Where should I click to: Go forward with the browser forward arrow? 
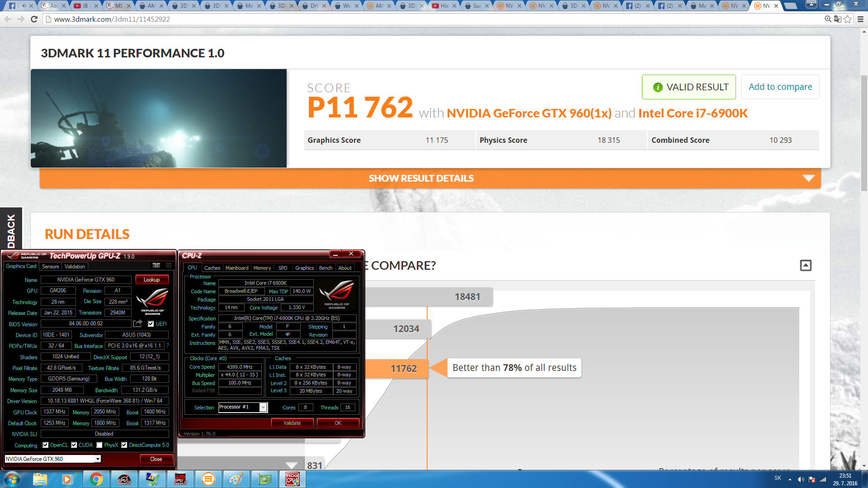coord(21,19)
